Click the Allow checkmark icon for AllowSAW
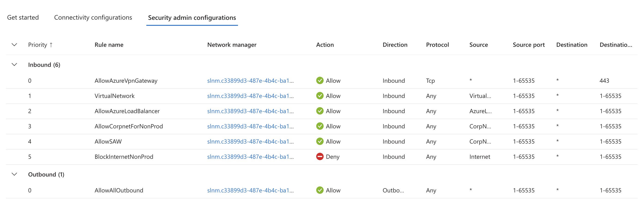The height and width of the screenshot is (206, 644). coord(320,141)
